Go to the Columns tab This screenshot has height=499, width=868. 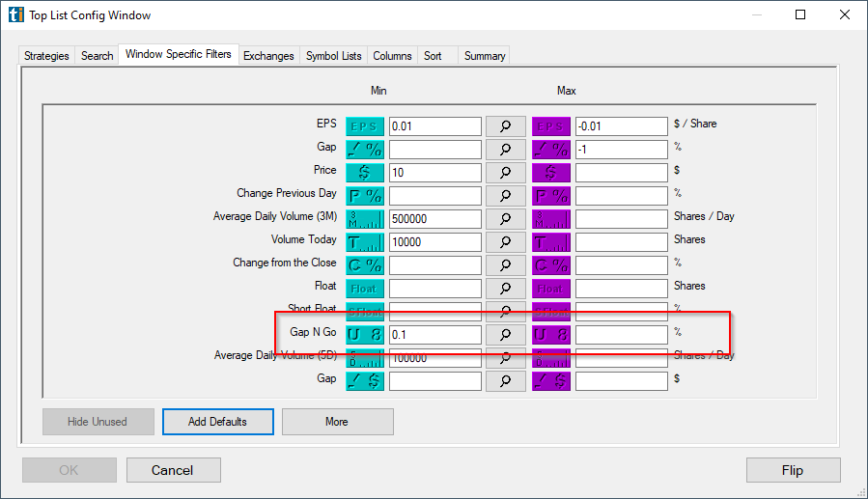392,56
